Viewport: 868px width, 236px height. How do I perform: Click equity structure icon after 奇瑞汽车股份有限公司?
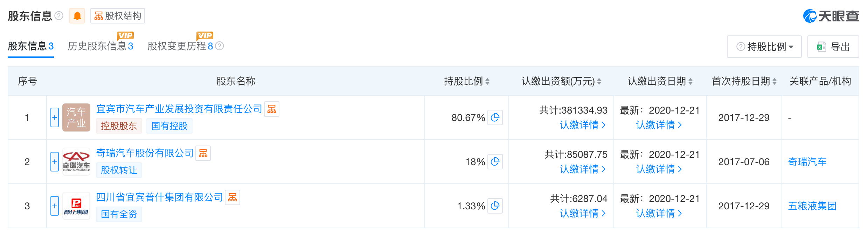(x=203, y=153)
